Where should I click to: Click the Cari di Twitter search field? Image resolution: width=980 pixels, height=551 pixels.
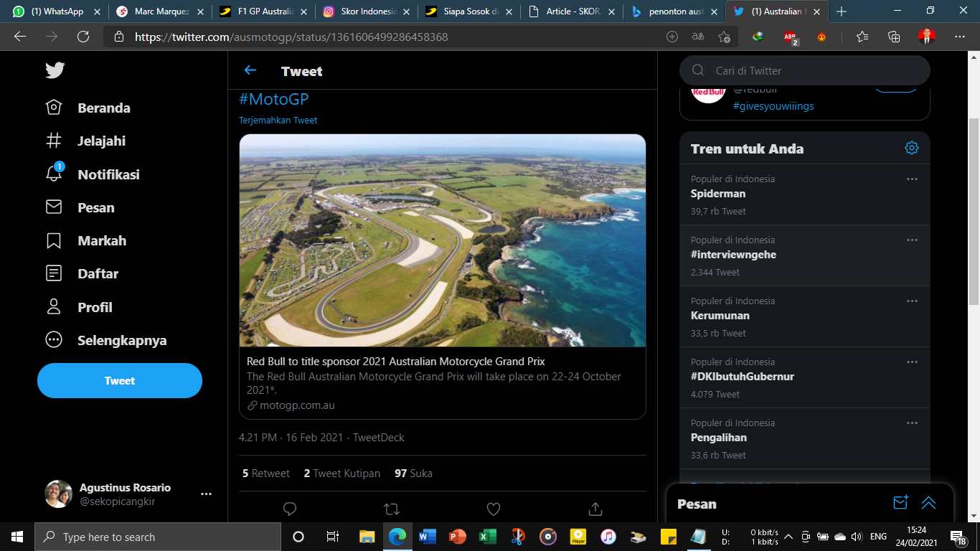[x=805, y=70]
